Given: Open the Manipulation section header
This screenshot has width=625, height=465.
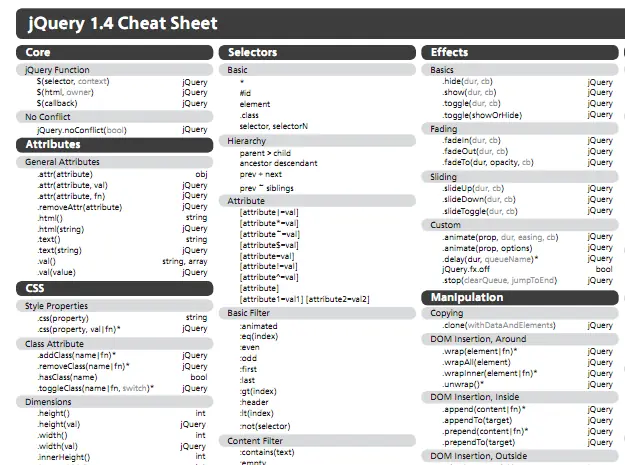Looking at the screenshot, I should (x=520, y=298).
